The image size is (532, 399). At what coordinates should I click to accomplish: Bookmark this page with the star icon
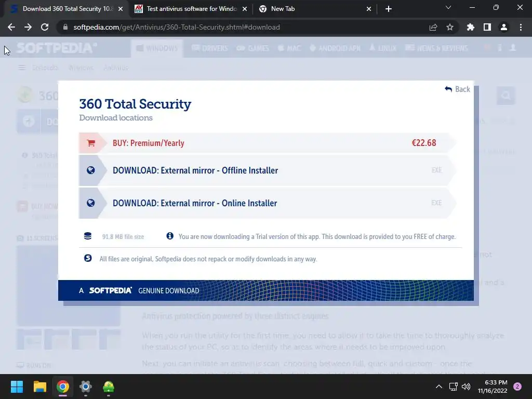pyautogui.click(x=450, y=27)
